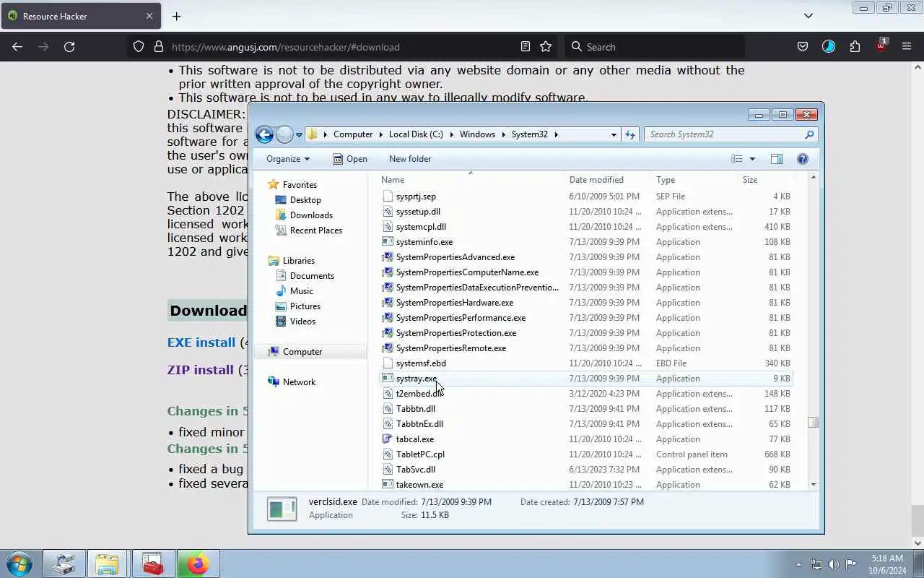
Task: Click the volume icon in system tray
Action: 833,564
